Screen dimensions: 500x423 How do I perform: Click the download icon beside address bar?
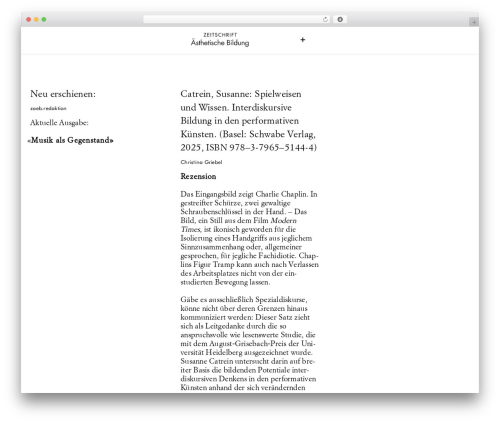[x=340, y=20]
